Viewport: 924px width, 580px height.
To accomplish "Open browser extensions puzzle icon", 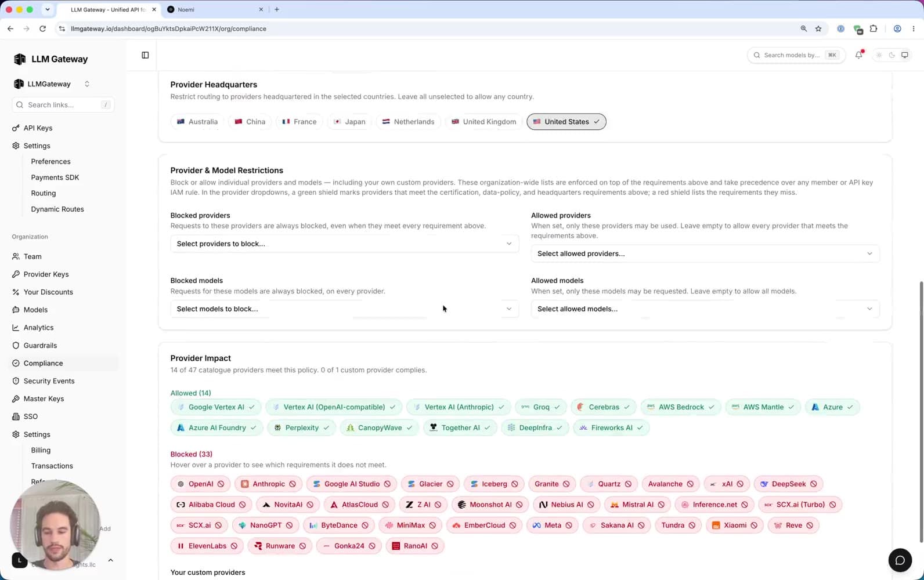I will tap(874, 28).
